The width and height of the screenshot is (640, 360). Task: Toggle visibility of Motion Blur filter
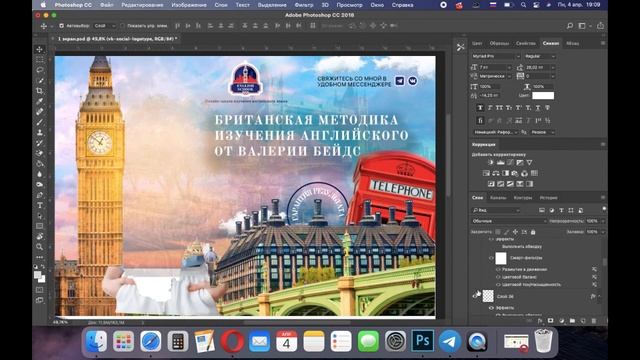tap(498, 270)
